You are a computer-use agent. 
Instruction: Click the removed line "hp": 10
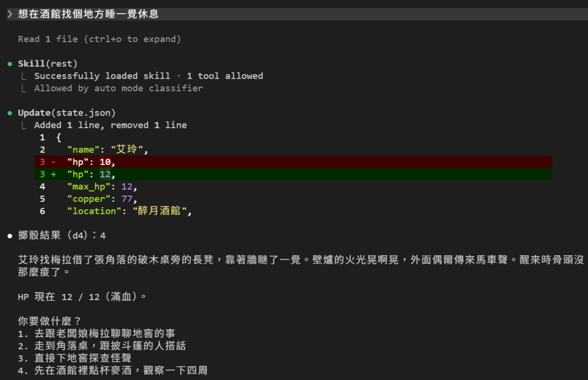[x=293, y=162]
